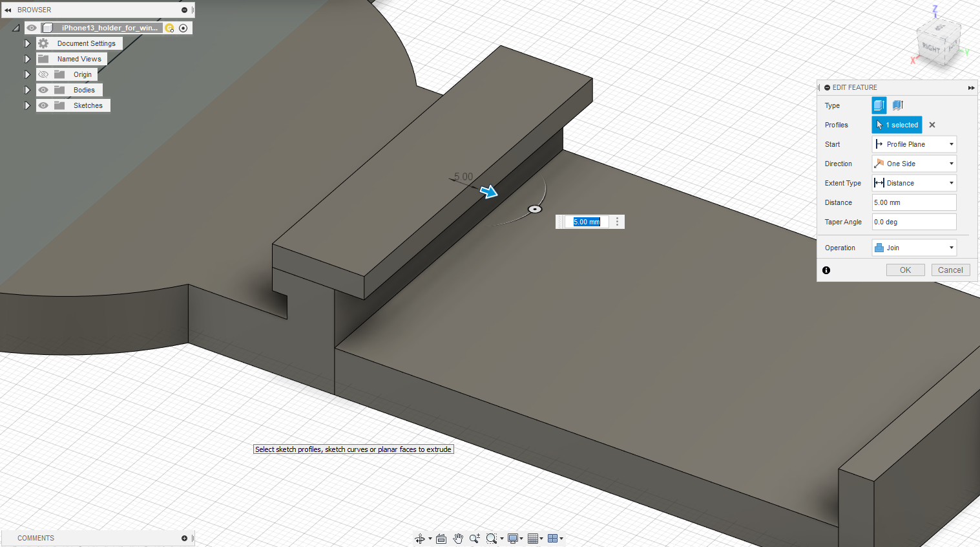Image resolution: width=980 pixels, height=547 pixels.
Task: Click the COMMENTS panel title
Action: point(36,538)
